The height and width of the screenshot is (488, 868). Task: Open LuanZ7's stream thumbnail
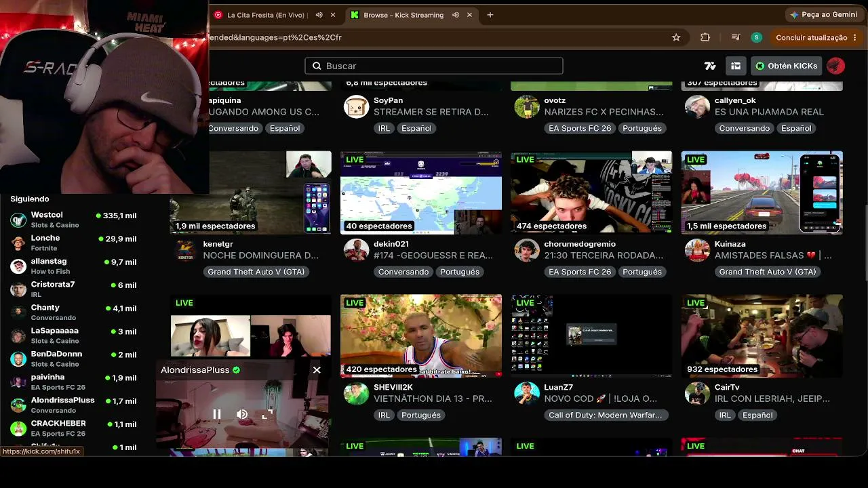point(591,336)
